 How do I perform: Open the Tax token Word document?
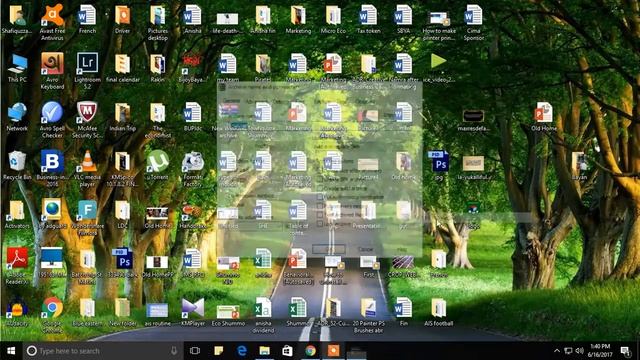click(368, 19)
